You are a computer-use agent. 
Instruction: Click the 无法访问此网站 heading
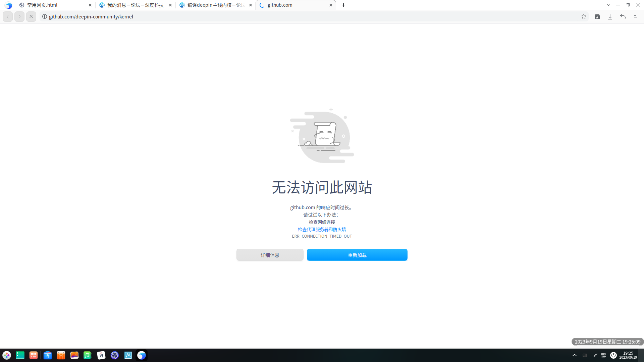322,187
